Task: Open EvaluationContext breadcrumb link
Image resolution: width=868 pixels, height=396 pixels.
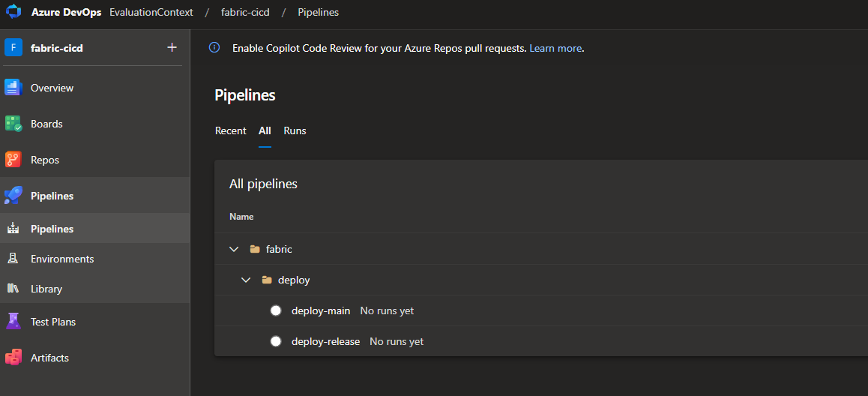Action: click(151, 12)
